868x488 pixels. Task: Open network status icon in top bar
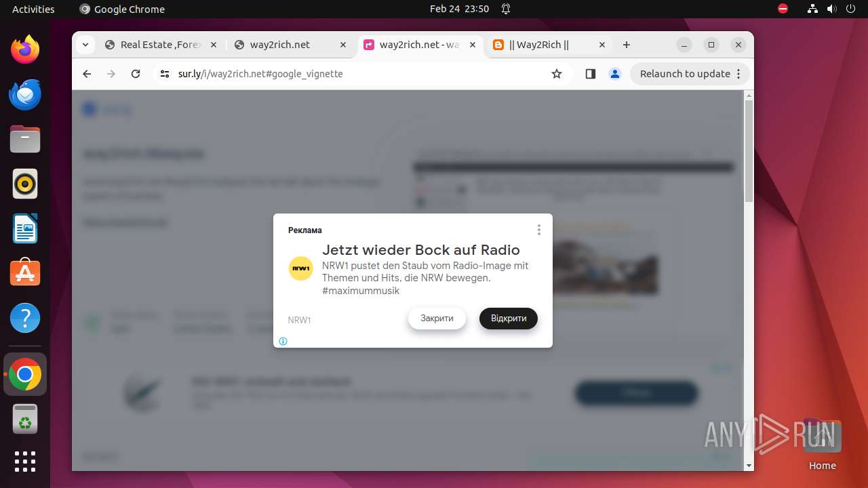[812, 9]
